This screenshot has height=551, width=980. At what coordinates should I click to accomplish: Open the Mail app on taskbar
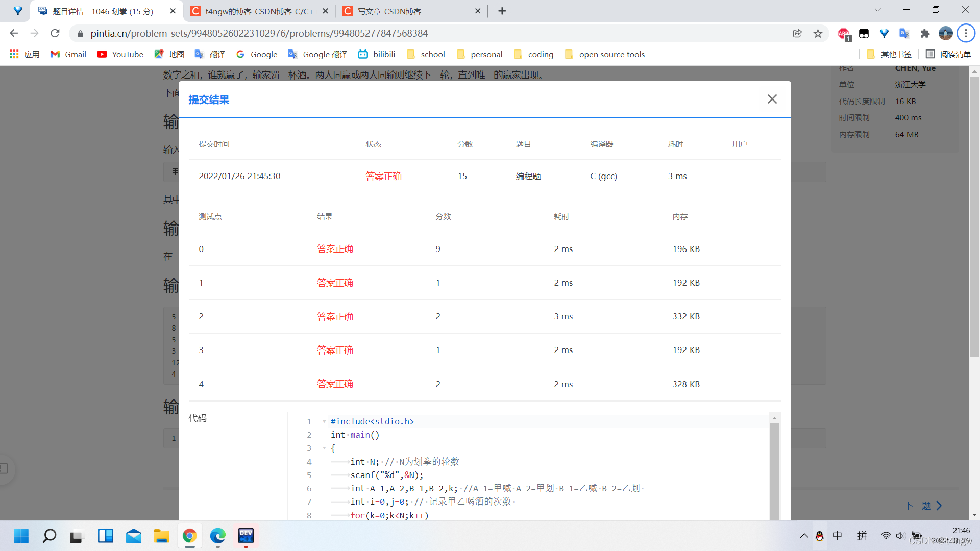point(133,536)
